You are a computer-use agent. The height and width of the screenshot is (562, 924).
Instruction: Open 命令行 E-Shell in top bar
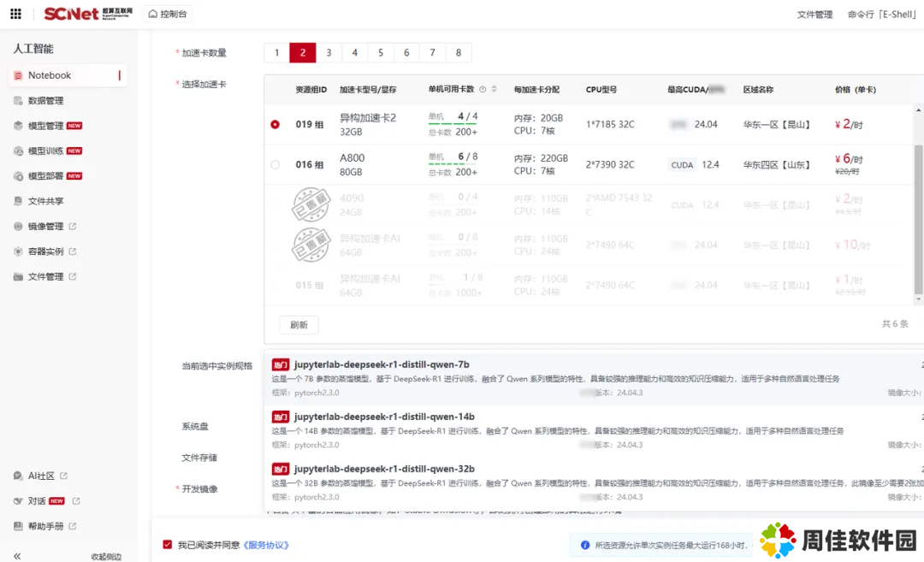(x=881, y=15)
